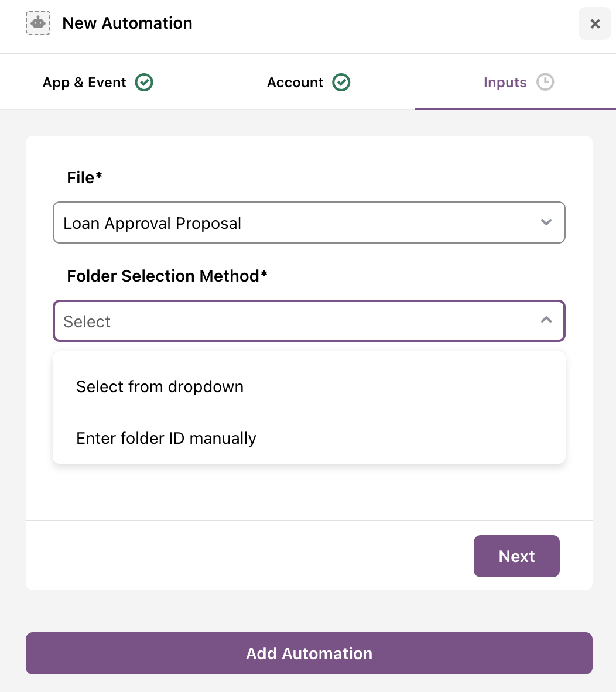The image size is (616, 692).
Task: Click the pending clock icon beside Inputs
Action: click(545, 82)
